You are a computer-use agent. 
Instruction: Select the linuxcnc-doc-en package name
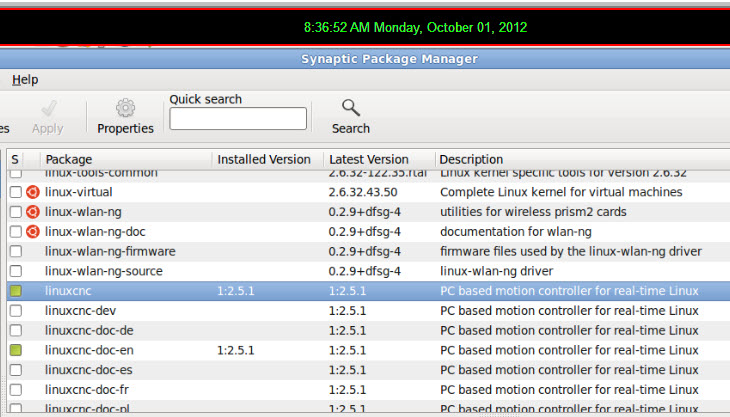tap(89, 350)
